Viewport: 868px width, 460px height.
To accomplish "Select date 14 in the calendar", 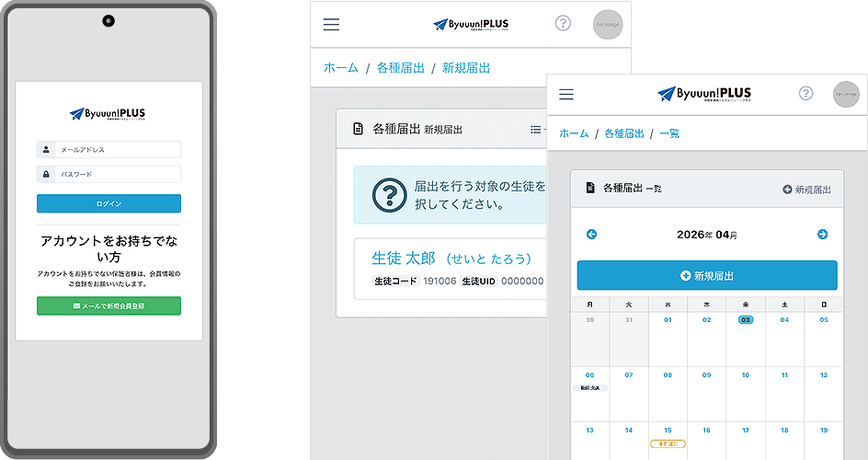I will [629, 431].
